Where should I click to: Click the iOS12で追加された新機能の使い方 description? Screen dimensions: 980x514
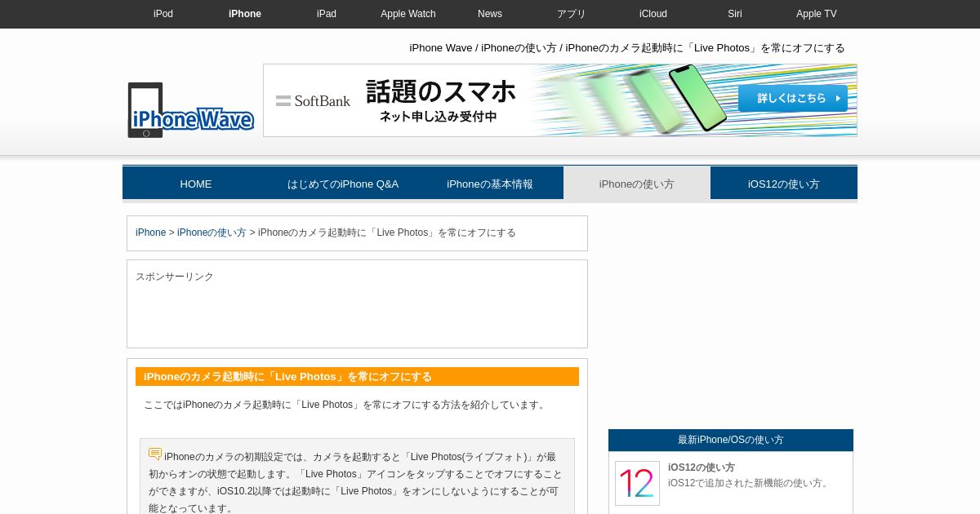click(x=750, y=483)
